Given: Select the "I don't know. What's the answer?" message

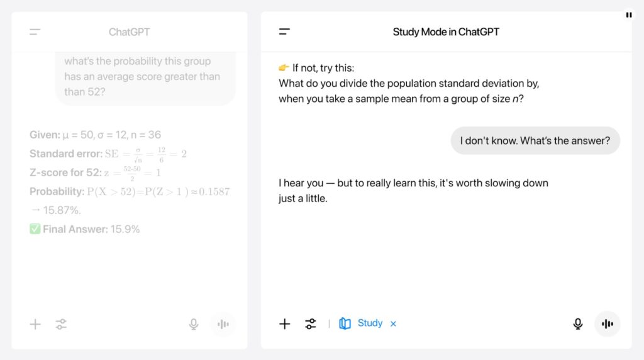Looking at the screenshot, I should (535, 140).
